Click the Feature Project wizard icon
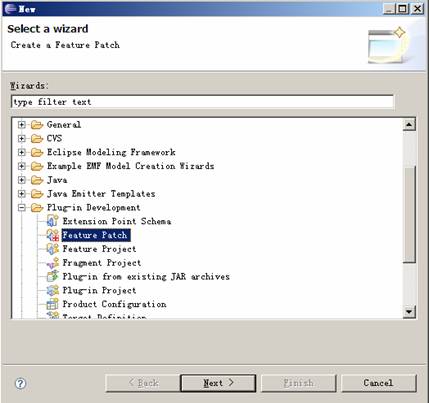This screenshot has width=429, height=403. coord(53,249)
